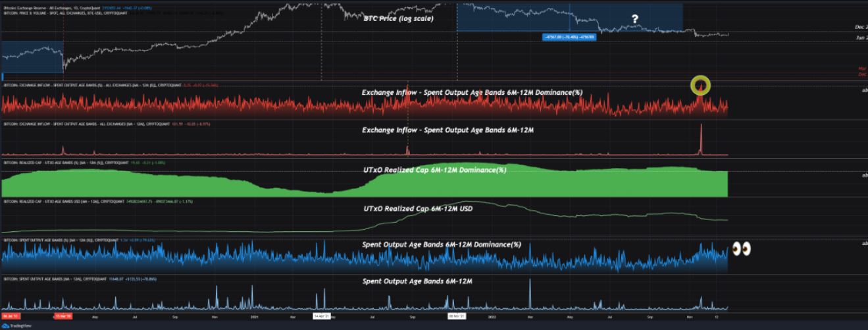Click 'Spent Output Age Bands 6M-12M Dominance(%)' annotation
Viewport: 868px width, 330px height.
441,244
